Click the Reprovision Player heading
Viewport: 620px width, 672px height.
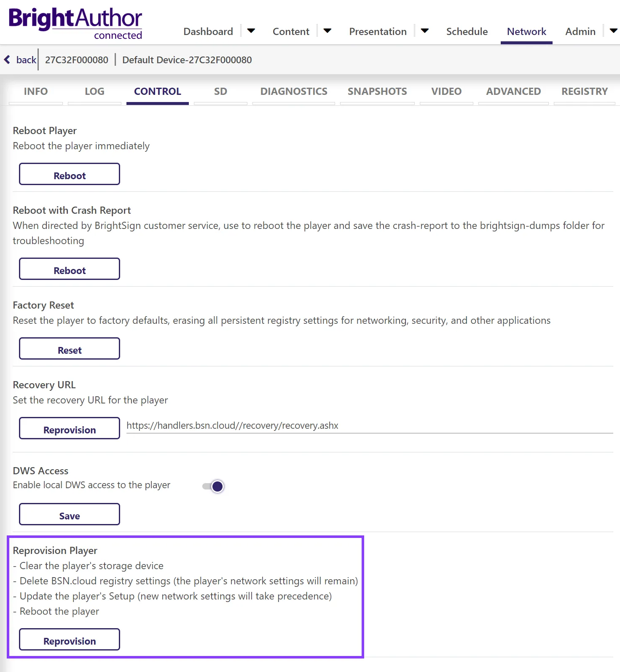point(55,551)
